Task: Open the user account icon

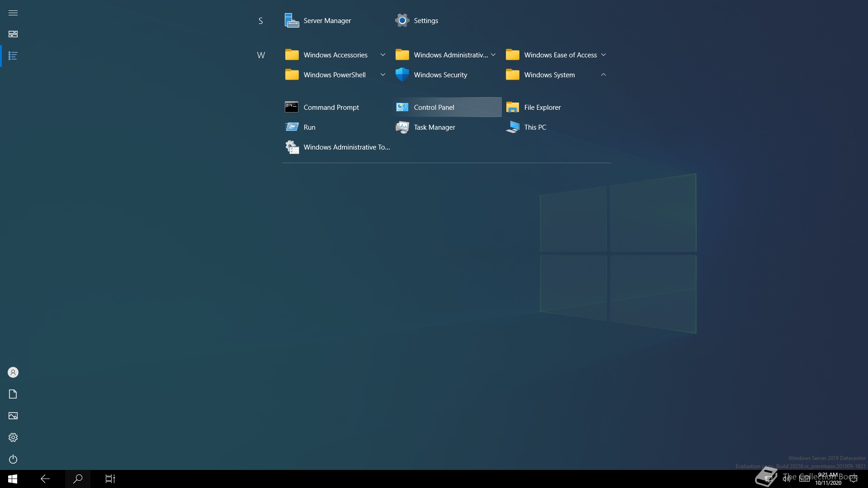Action: tap(13, 372)
